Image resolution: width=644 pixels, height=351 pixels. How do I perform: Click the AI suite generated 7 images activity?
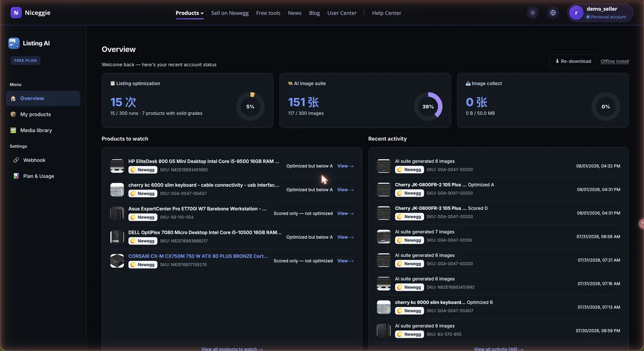click(498, 236)
